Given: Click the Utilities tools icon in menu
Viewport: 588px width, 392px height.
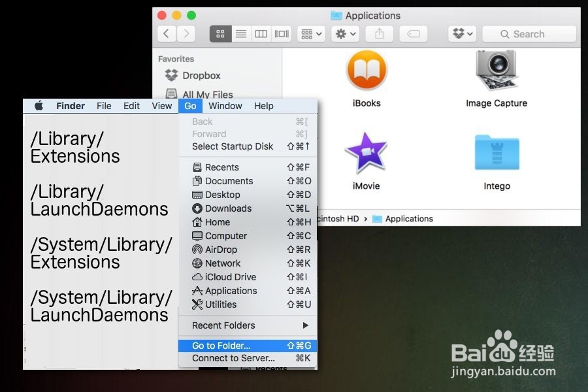Looking at the screenshot, I should pos(197,304).
